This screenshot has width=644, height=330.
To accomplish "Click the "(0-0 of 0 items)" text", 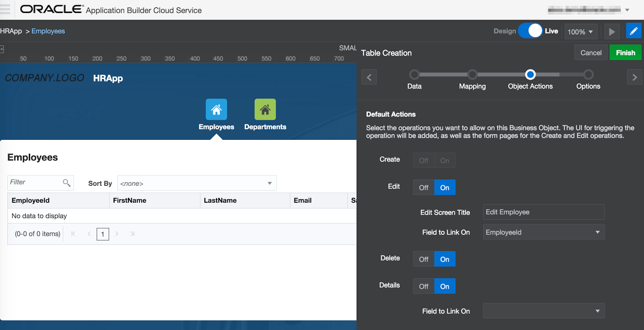I will pos(37,234).
